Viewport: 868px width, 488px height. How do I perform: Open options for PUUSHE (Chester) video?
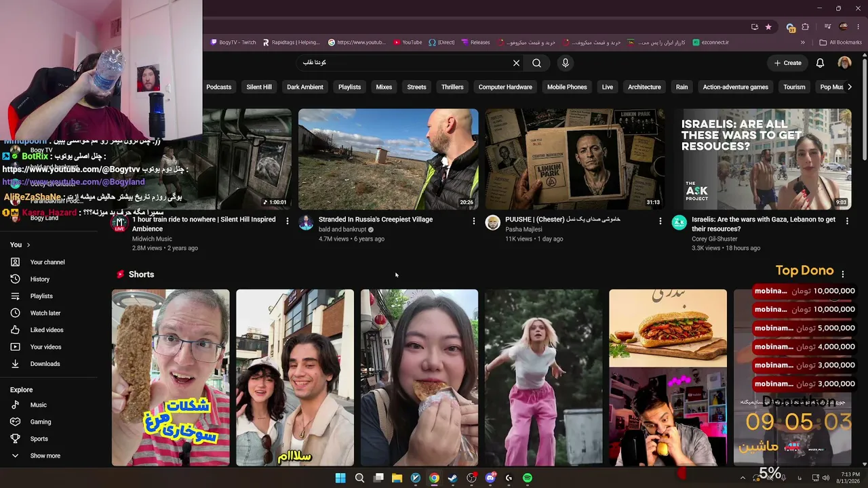(x=660, y=220)
